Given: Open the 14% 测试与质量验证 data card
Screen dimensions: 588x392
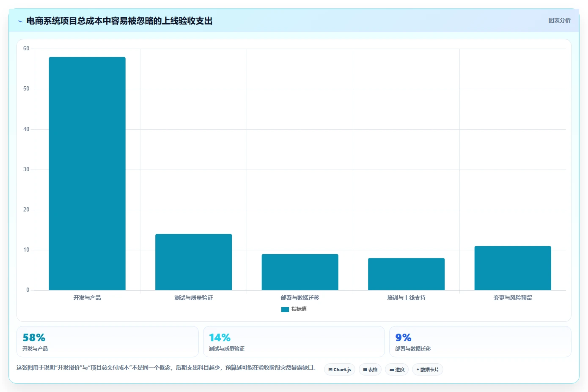Looking at the screenshot, I should click(x=294, y=342).
